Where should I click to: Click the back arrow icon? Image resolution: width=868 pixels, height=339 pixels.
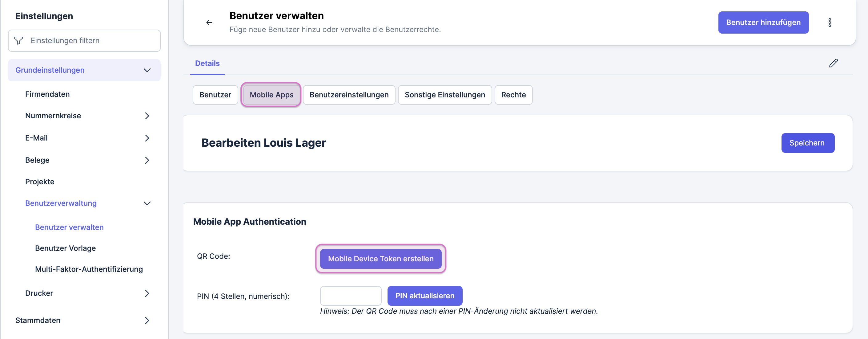[x=209, y=22]
